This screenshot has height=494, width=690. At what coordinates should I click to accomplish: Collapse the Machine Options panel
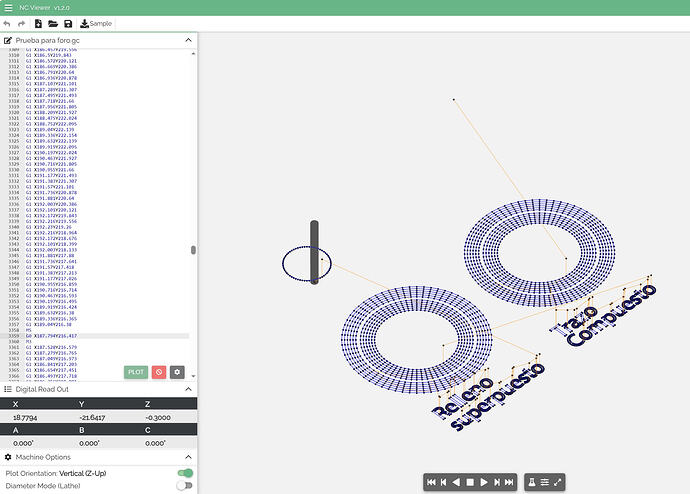188,457
